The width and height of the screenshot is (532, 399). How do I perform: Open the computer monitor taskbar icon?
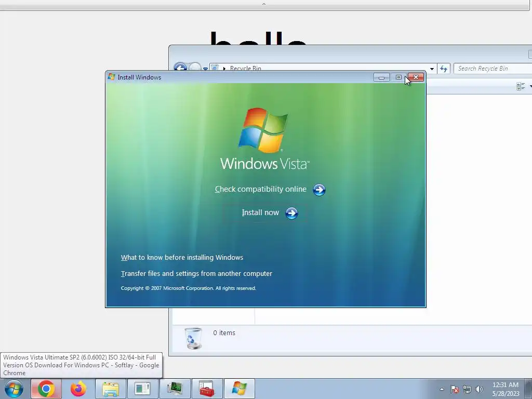(175, 389)
